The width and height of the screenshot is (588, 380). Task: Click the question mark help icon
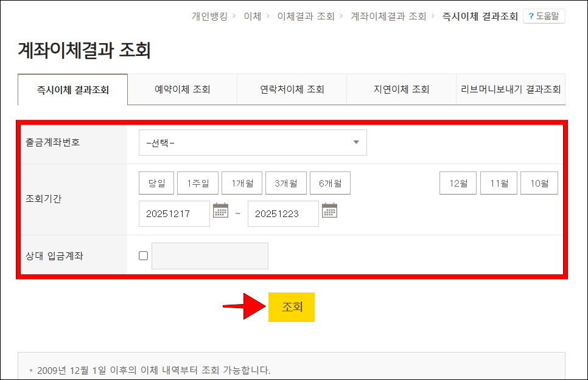[531, 16]
